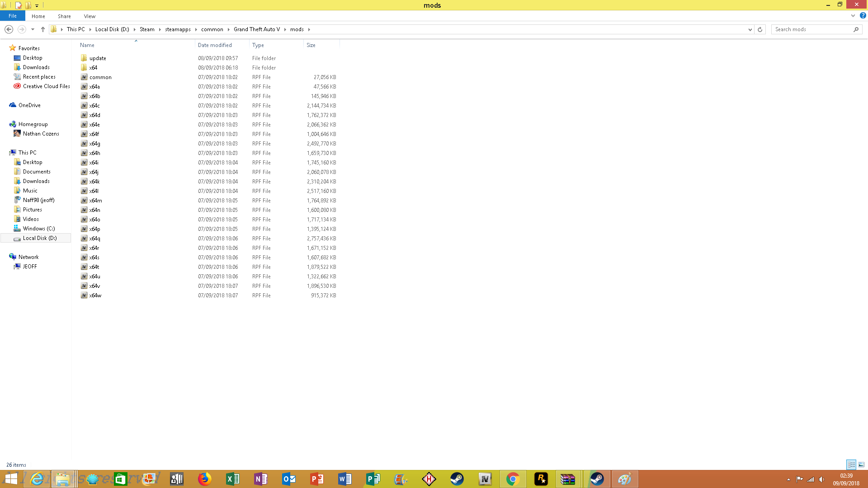Open Steam from the taskbar
Viewport: 868px width, 488px height.
[457, 479]
